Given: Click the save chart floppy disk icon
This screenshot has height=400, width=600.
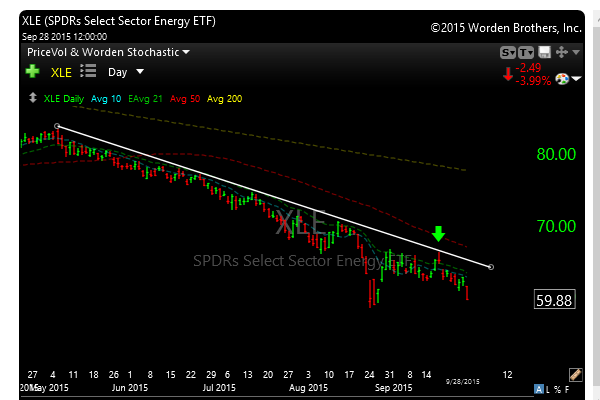Looking at the screenshot, I should 544,52.
